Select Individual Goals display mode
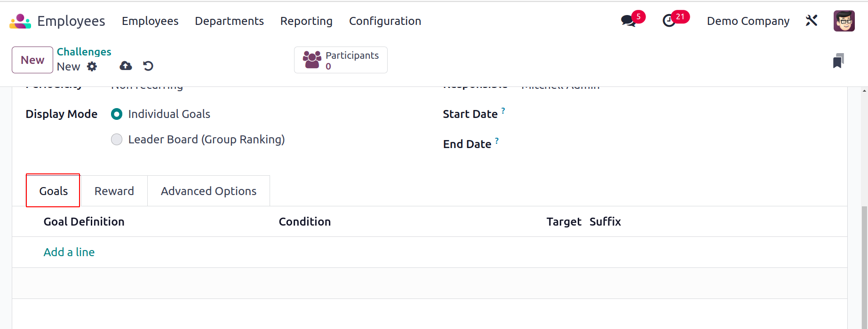868x329 pixels. 117,114
